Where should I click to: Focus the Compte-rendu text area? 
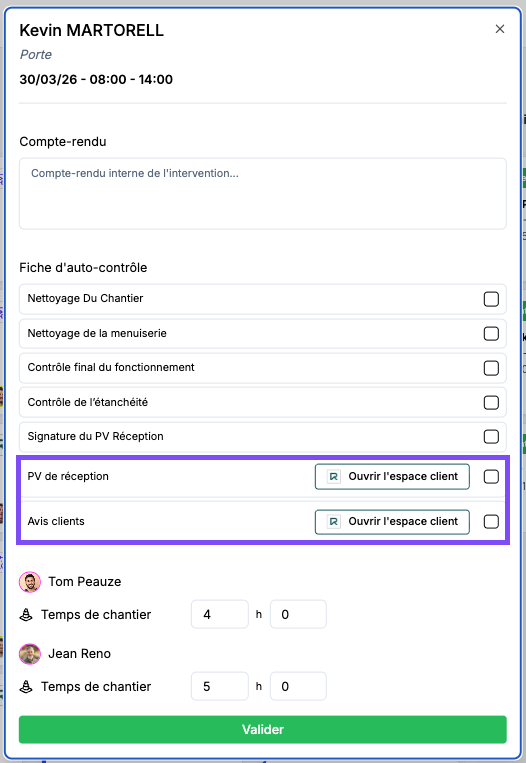click(263, 194)
